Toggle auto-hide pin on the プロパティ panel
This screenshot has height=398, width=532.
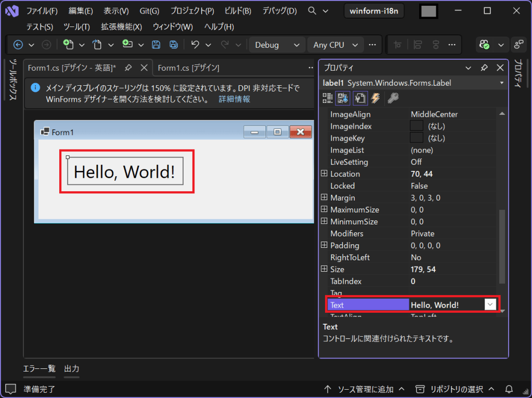(x=484, y=68)
